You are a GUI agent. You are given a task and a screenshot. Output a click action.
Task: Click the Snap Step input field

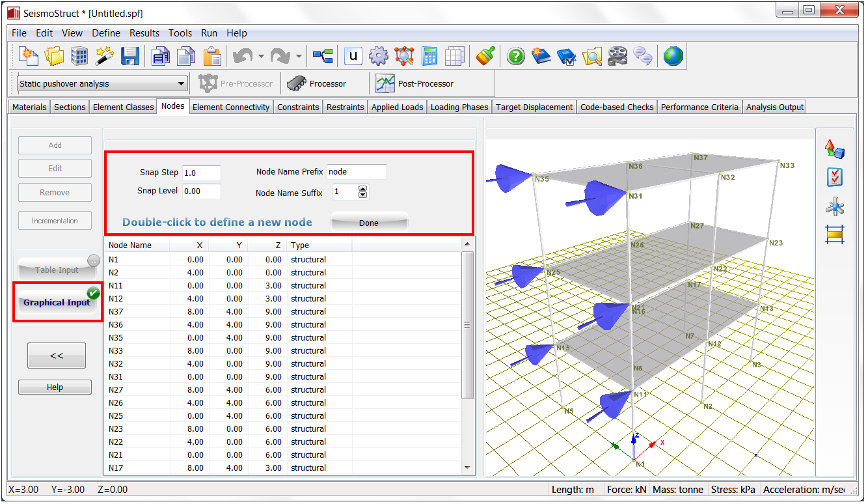pos(201,173)
